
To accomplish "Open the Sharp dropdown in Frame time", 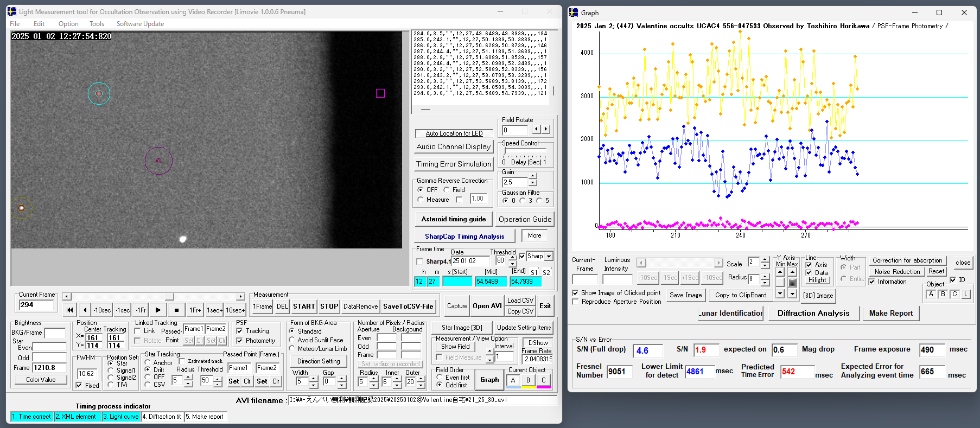I will coord(549,257).
